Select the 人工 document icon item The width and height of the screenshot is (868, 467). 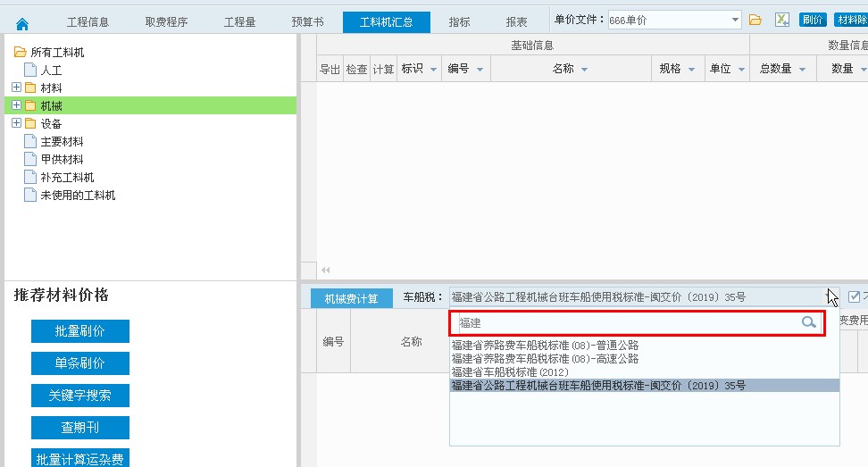pyautogui.click(x=29, y=70)
